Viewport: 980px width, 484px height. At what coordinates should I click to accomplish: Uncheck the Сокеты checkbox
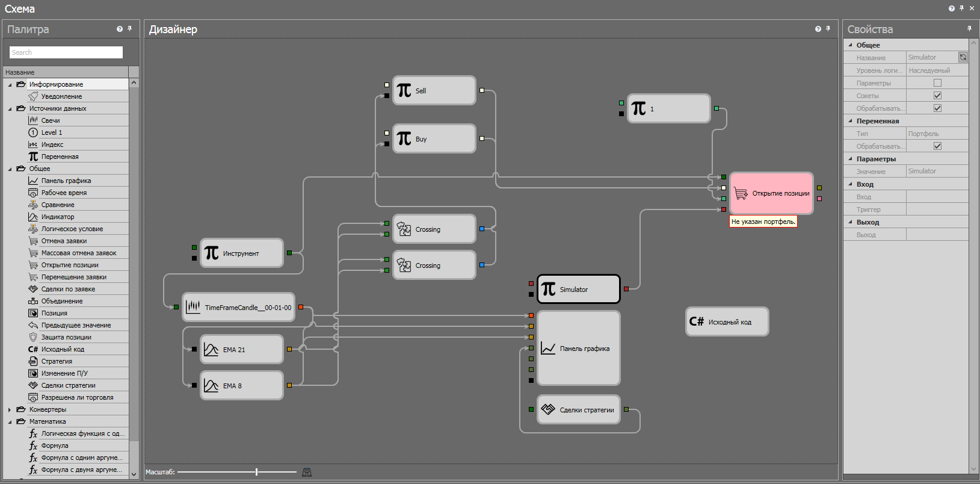(937, 96)
